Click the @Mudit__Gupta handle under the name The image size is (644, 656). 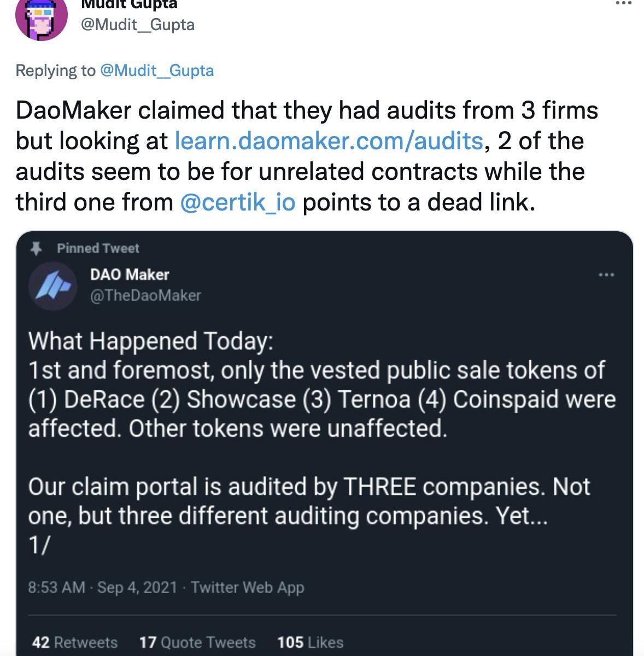click(137, 25)
